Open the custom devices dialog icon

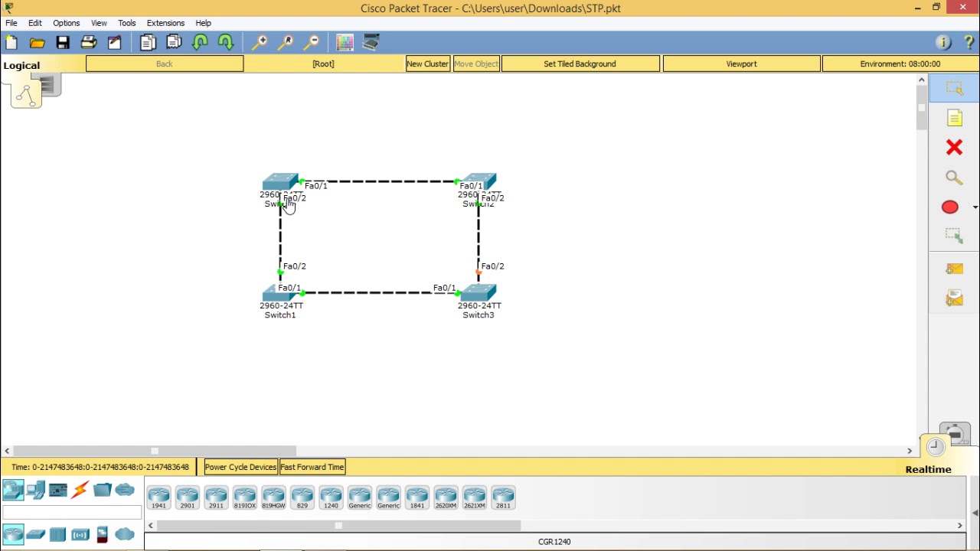click(371, 43)
